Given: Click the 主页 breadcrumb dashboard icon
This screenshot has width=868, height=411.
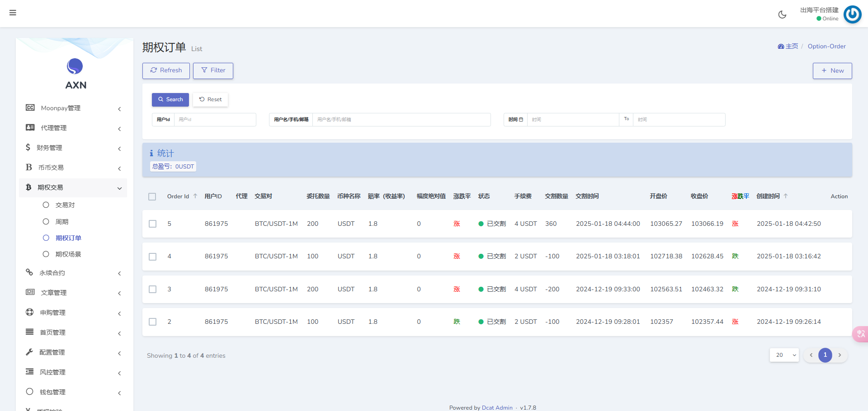Looking at the screenshot, I should 781,47.
